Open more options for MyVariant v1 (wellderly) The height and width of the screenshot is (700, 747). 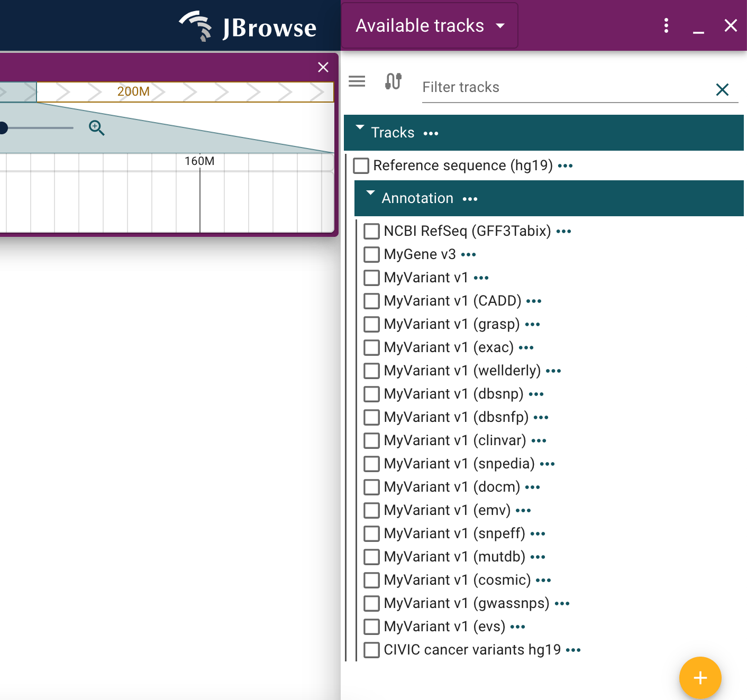pyautogui.click(x=553, y=371)
